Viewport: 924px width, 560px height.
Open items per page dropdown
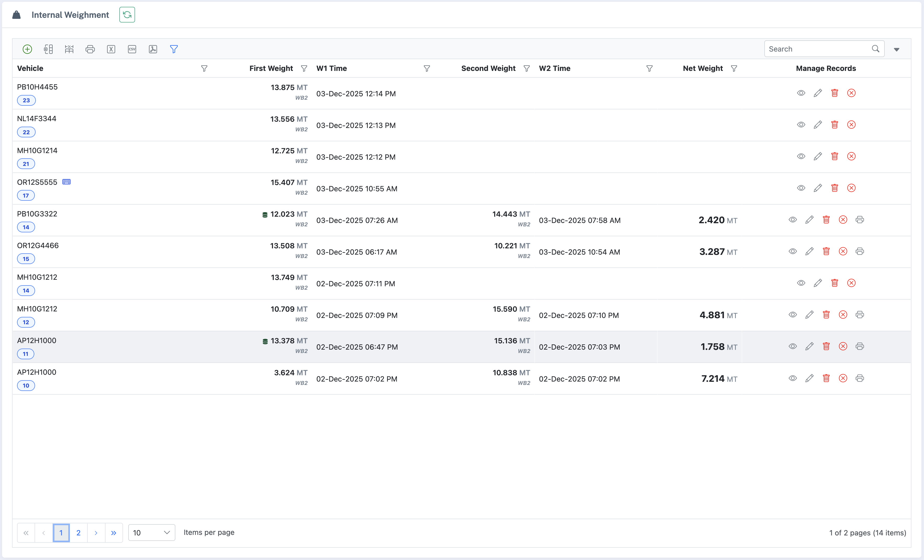pos(152,533)
